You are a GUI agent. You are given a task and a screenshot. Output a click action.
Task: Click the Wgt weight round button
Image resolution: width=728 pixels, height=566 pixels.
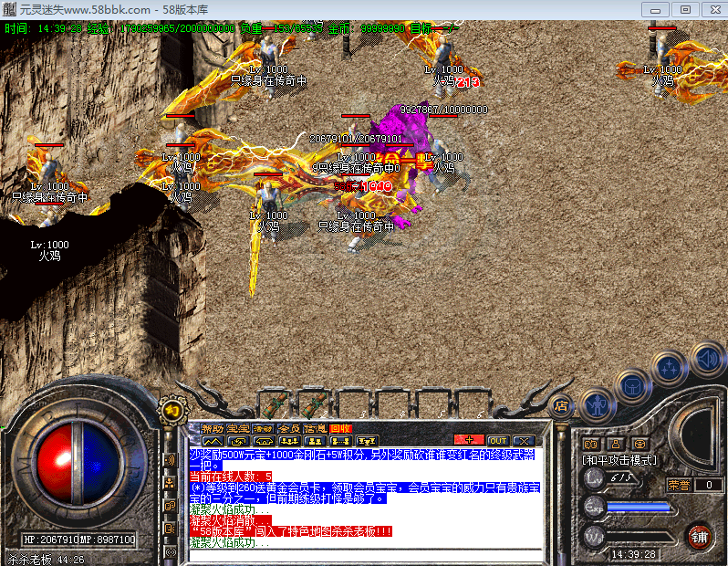(x=593, y=536)
